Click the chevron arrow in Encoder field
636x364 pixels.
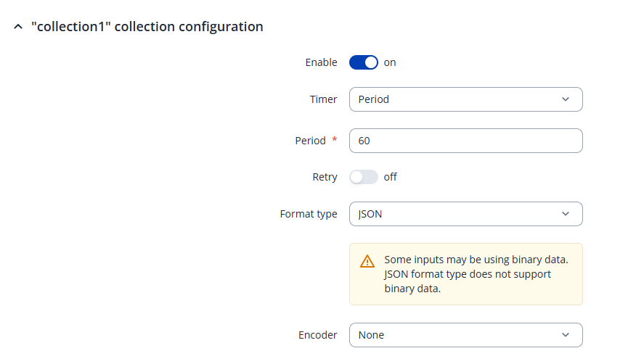(x=566, y=335)
